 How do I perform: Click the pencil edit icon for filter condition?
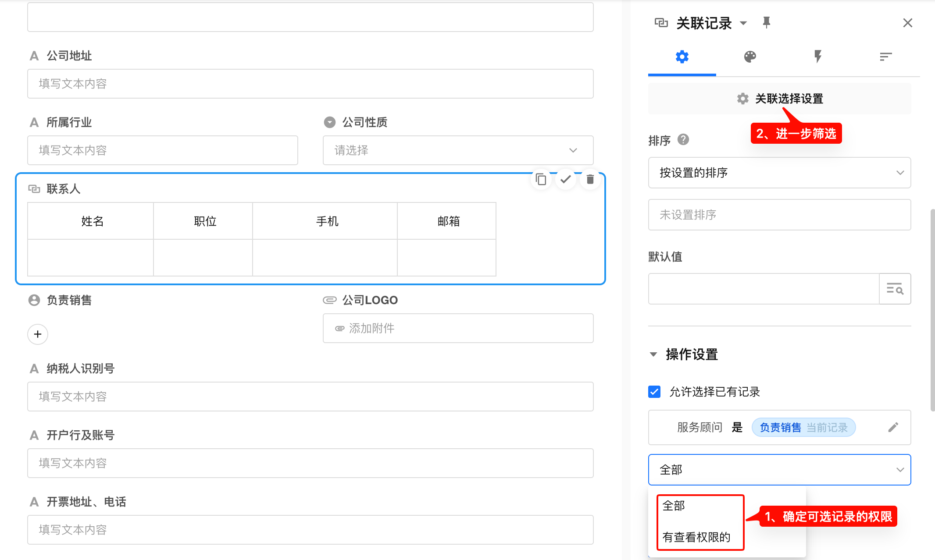pyautogui.click(x=893, y=427)
